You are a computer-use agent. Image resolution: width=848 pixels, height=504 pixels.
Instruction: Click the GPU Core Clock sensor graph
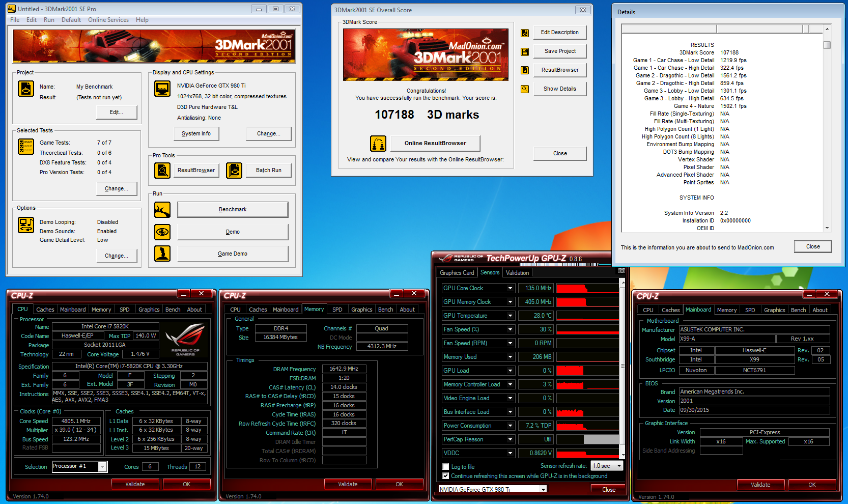pyautogui.click(x=587, y=288)
